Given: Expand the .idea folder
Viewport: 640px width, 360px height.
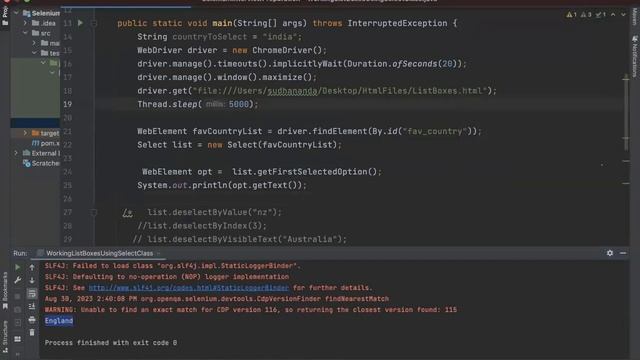Looking at the screenshot, I should pos(25,23).
